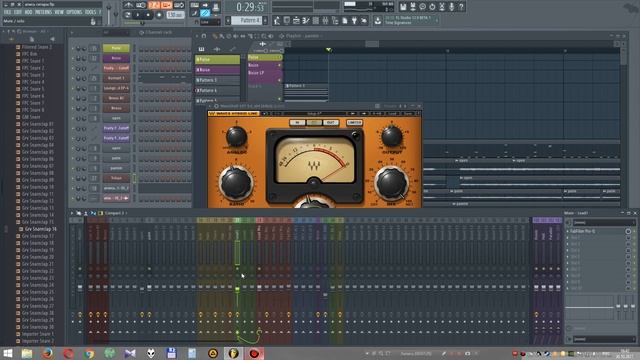
Task: Open the mixer using the faders shortcut icon
Action: [x=325, y=20]
